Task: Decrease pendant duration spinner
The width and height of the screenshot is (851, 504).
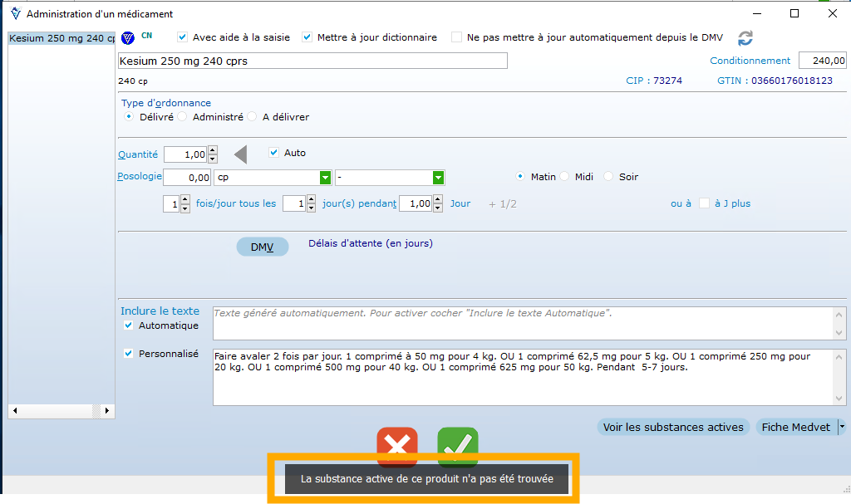Action: [x=438, y=208]
